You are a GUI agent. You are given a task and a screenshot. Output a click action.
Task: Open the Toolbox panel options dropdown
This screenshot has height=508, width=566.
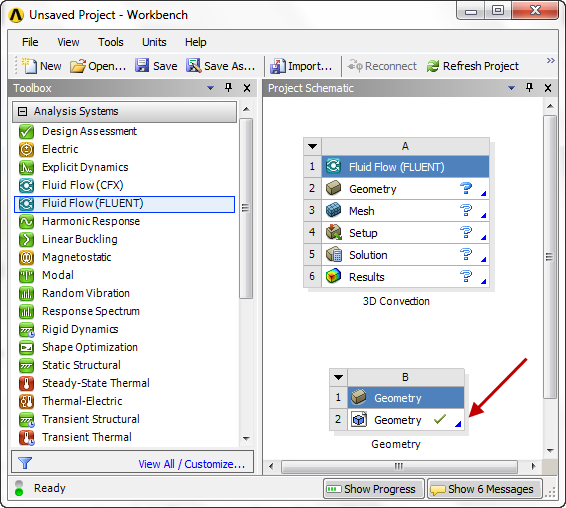coord(210,88)
